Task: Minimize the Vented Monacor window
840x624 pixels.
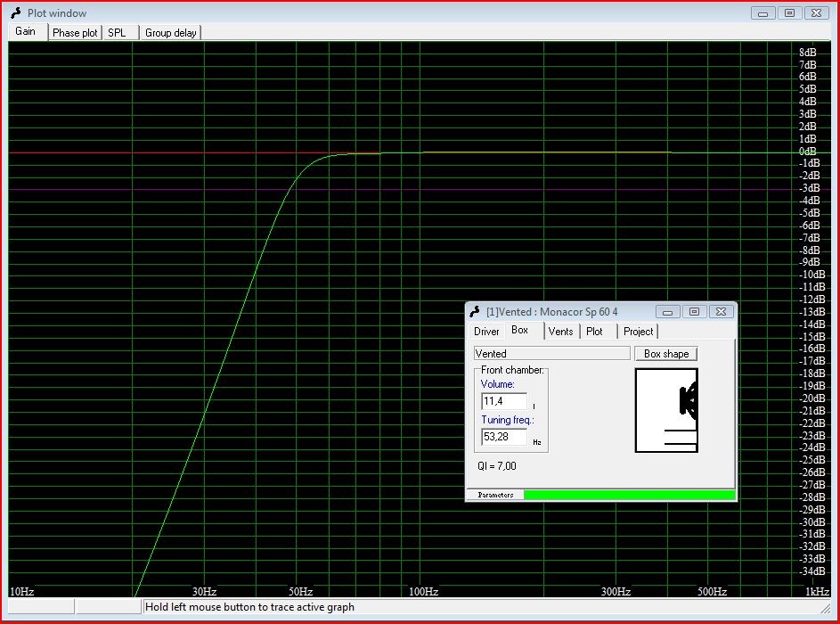Action: click(x=667, y=311)
